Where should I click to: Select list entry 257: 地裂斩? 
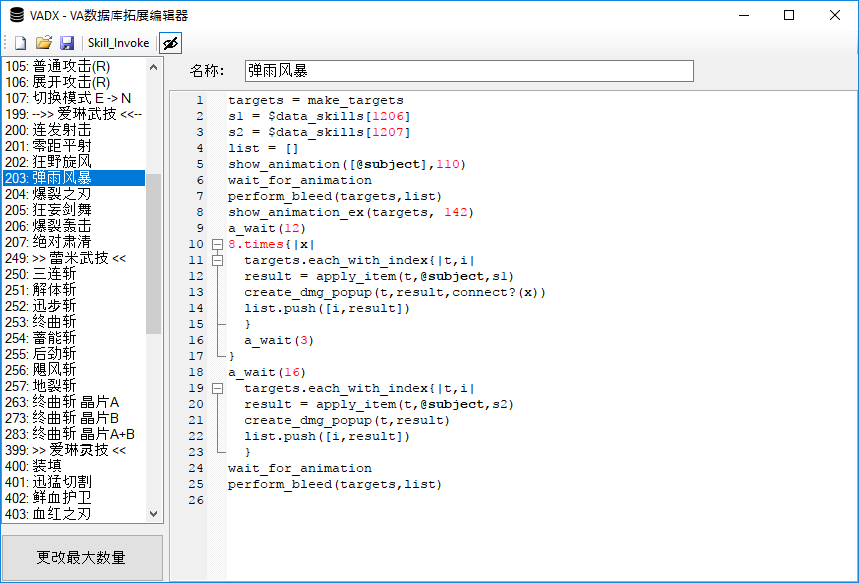pos(74,386)
